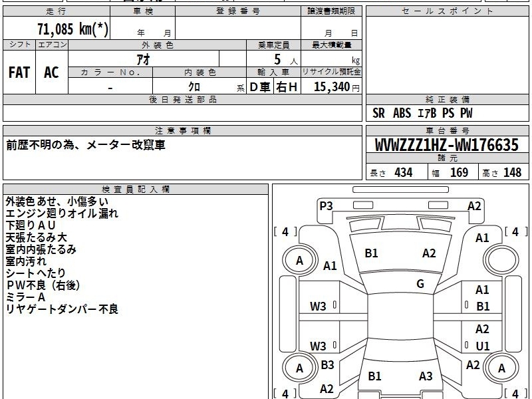Click the line ミラーA
532x399 pixels.
tap(25, 297)
